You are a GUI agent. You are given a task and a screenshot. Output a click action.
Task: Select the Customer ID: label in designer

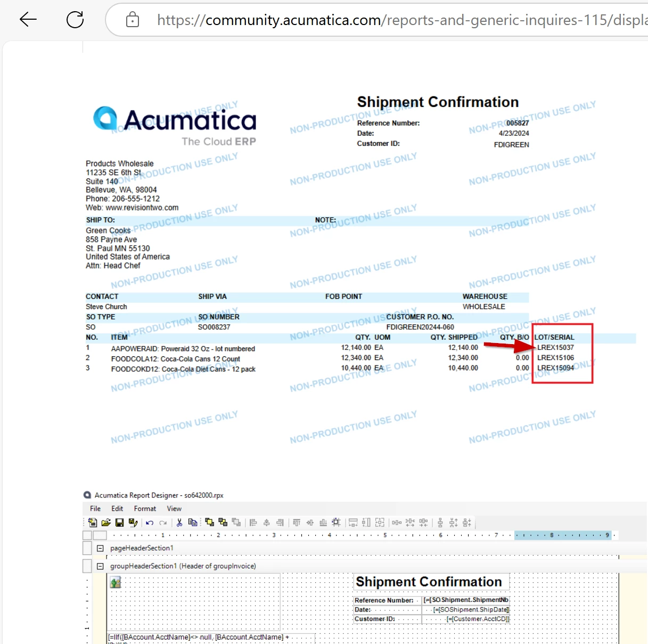click(x=387, y=619)
